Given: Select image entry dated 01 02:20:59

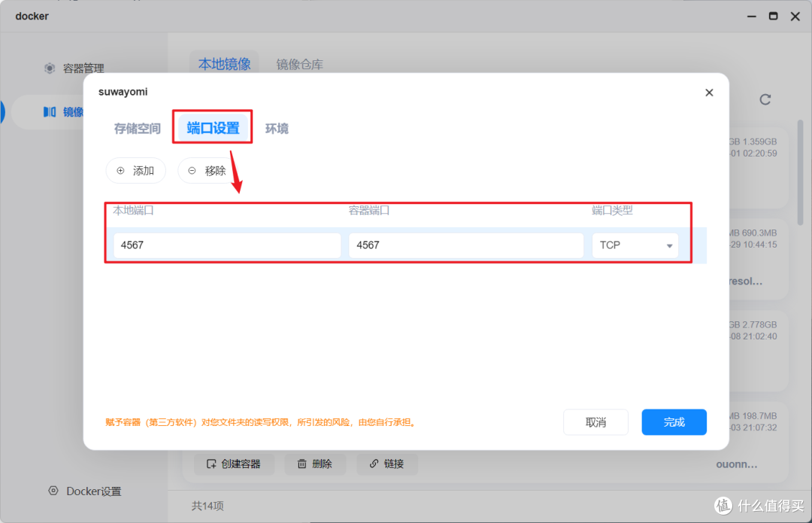Looking at the screenshot, I should pos(757,167).
